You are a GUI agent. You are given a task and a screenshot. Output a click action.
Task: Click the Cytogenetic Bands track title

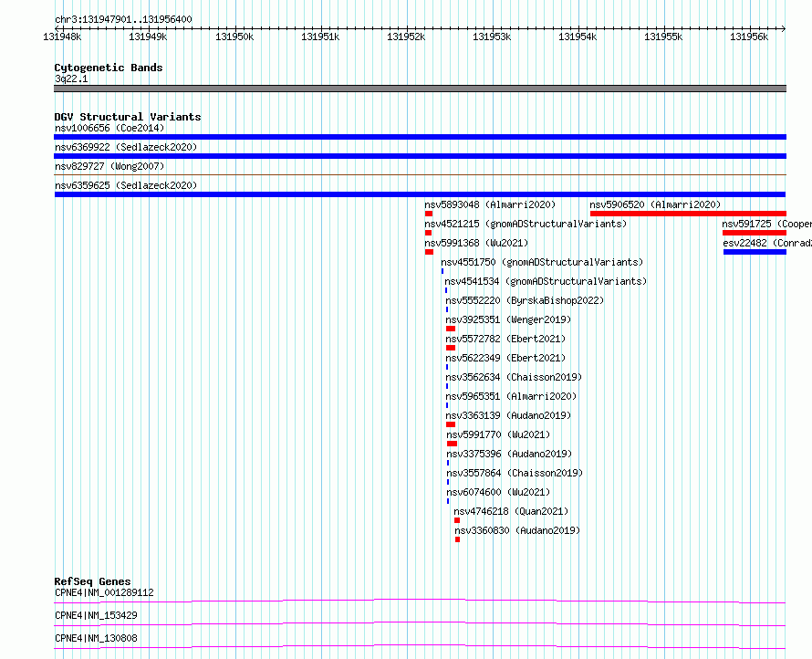tap(109, 68)
